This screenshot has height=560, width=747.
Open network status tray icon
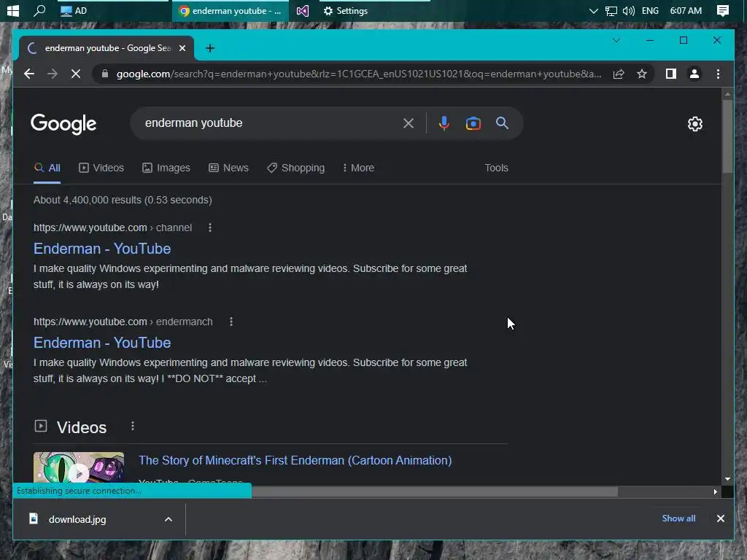coord(611,10)
